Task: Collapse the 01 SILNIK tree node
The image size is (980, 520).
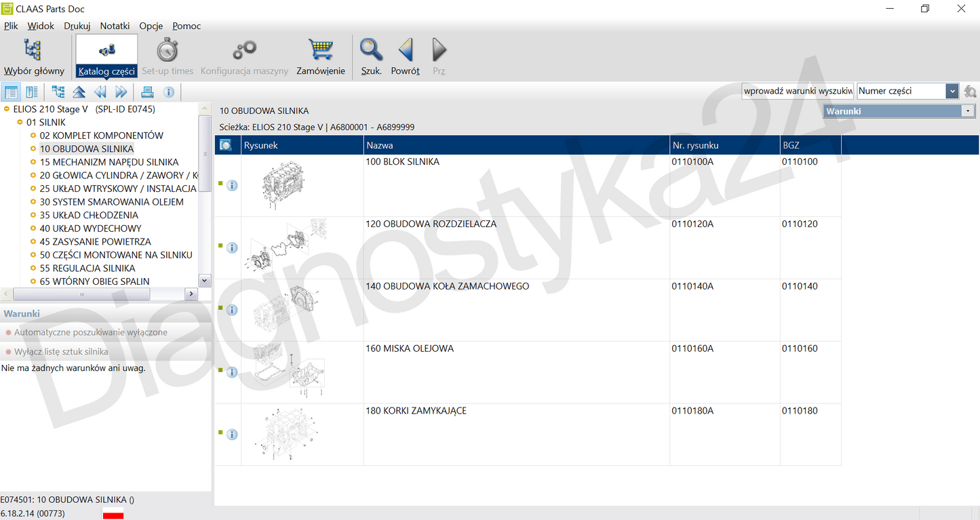Action: point(20,122)
